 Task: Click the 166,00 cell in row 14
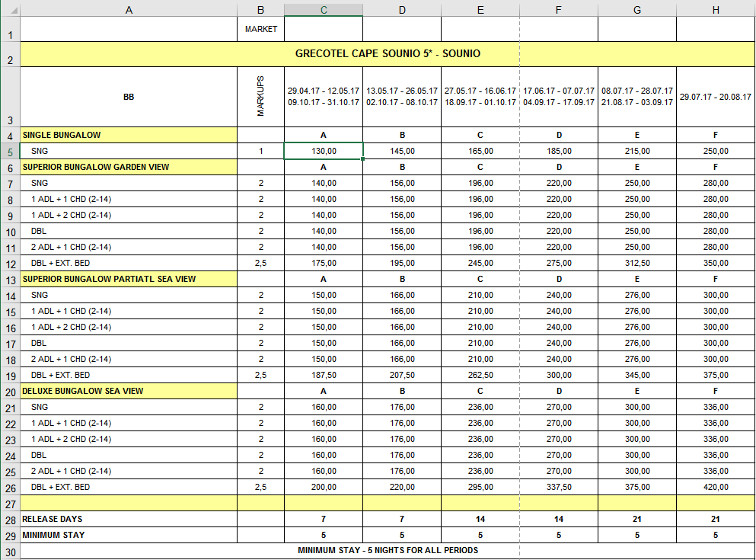coord(402,295)
